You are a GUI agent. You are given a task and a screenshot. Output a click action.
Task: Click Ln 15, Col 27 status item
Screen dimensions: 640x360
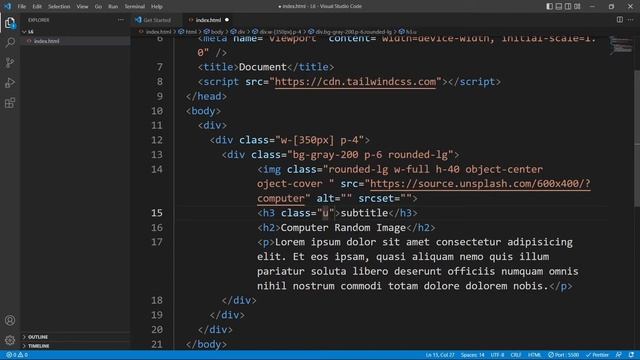pyautogui.click(x=440, y=355)
